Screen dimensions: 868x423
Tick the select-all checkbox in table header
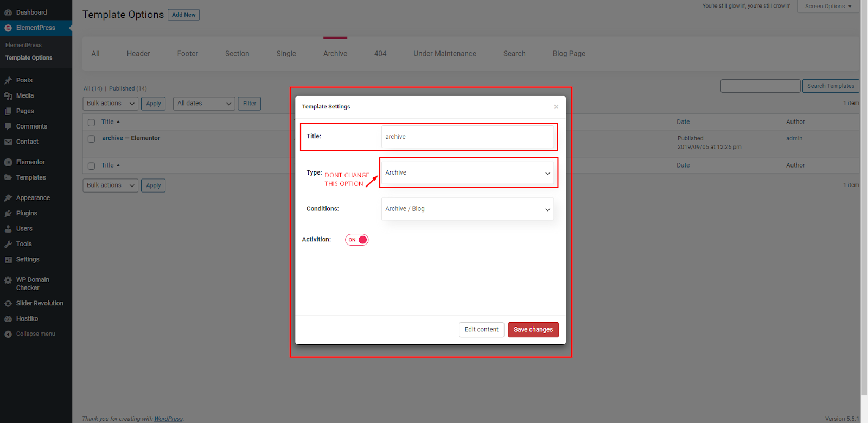91,123
